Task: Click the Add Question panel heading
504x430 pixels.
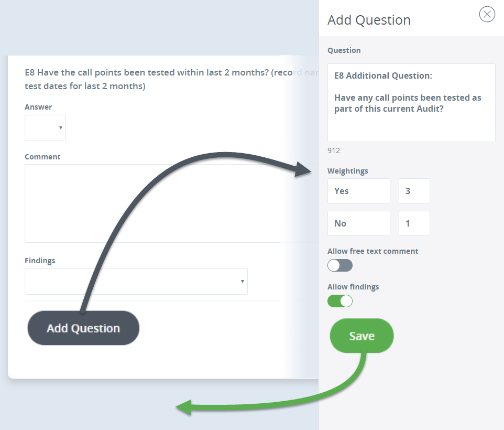Action: pos(369,20)
